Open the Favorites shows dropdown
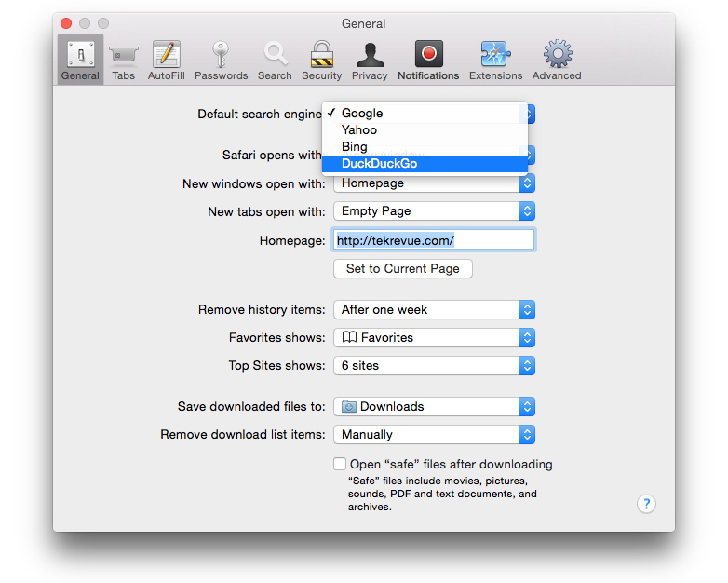Viewport: 728px width, 583px height. pos(434,338)
